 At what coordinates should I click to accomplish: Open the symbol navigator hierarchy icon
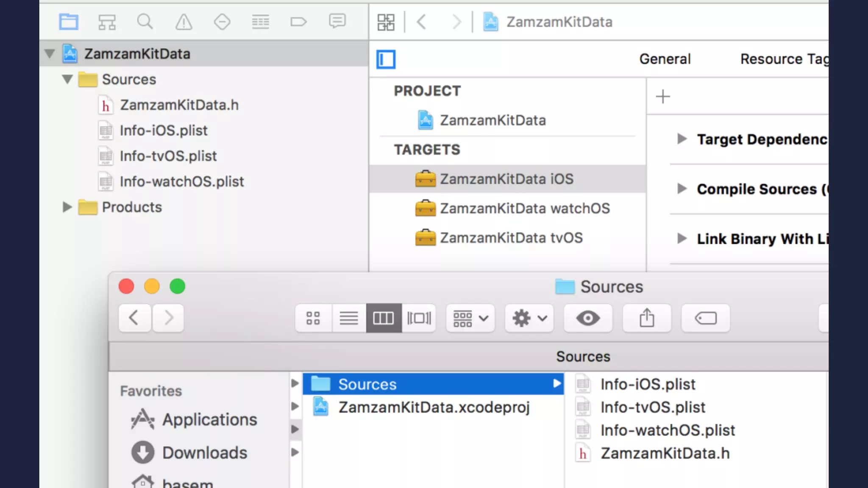pos(107,22)
